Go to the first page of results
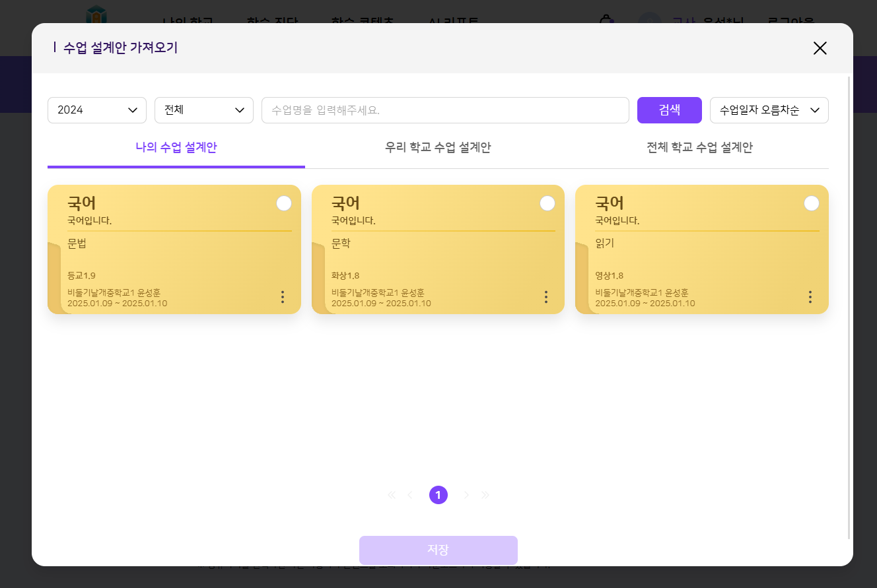 click(392, 495)
